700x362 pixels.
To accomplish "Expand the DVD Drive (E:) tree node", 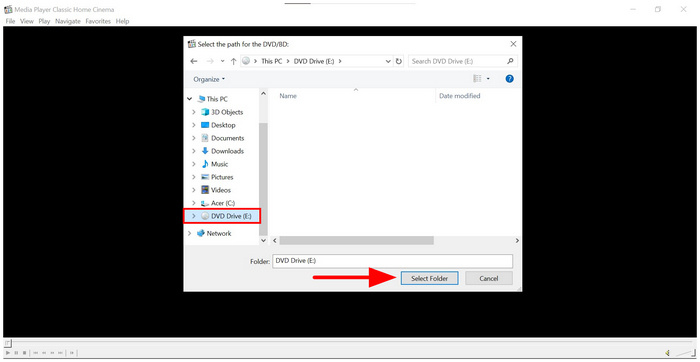I will [193, 216].
